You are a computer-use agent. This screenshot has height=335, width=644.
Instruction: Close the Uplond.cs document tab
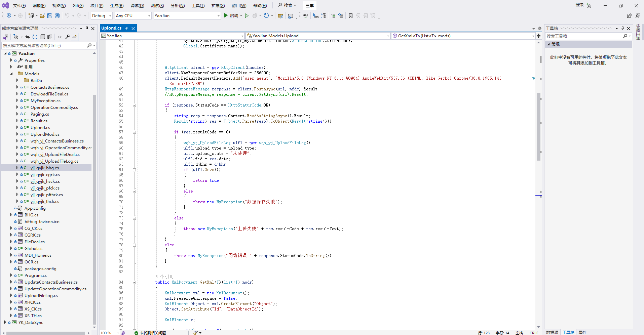pyautogui.click(x=133, y=28)
